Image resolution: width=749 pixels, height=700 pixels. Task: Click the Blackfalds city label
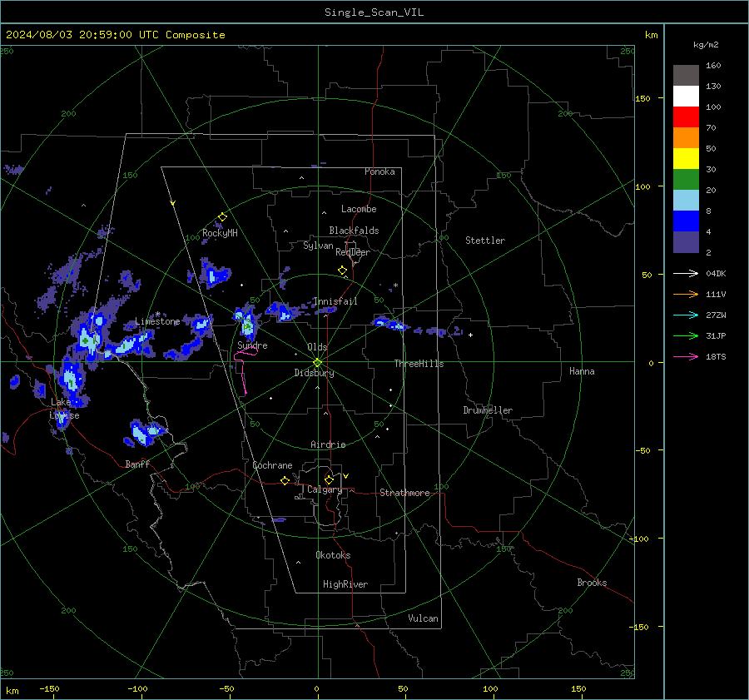[354, 231]
